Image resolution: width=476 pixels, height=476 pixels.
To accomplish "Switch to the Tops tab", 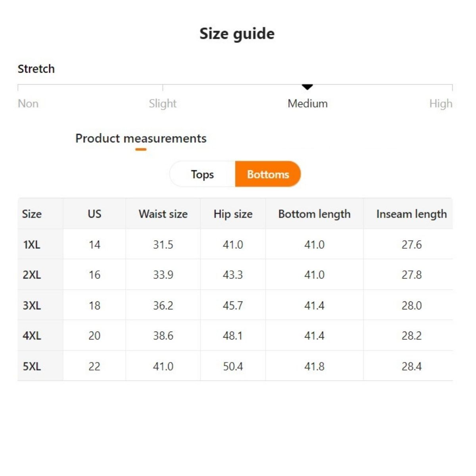I will (x=202, y=174).
